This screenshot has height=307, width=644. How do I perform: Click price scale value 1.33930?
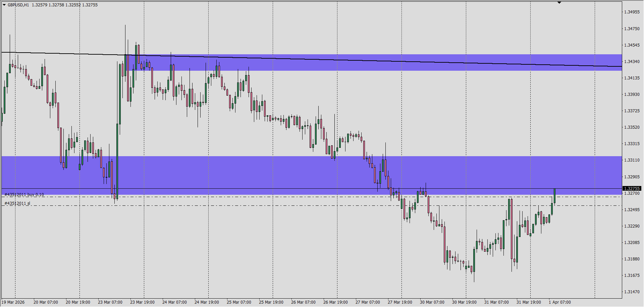point(632,95)
